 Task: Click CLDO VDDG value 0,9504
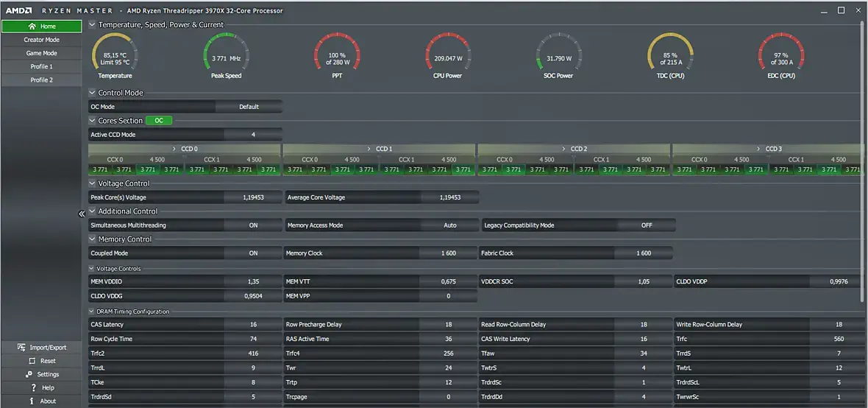(x=253, y=295)
